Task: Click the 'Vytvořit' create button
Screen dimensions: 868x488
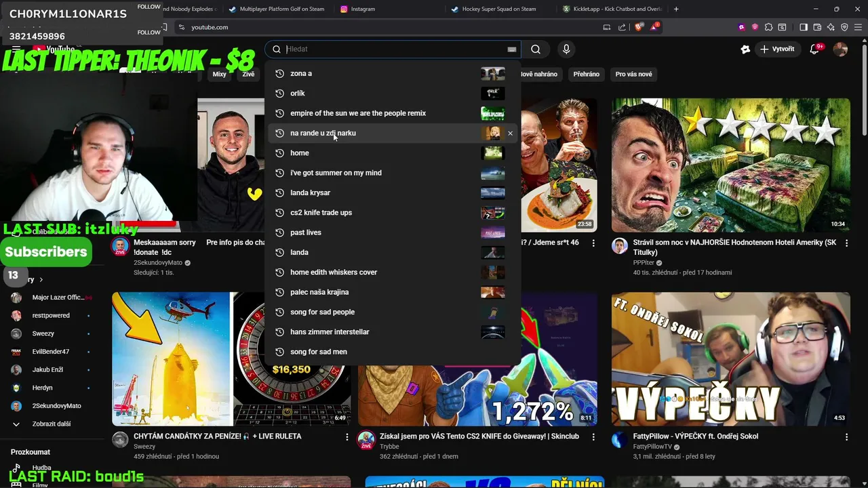Action: [777, 49]
